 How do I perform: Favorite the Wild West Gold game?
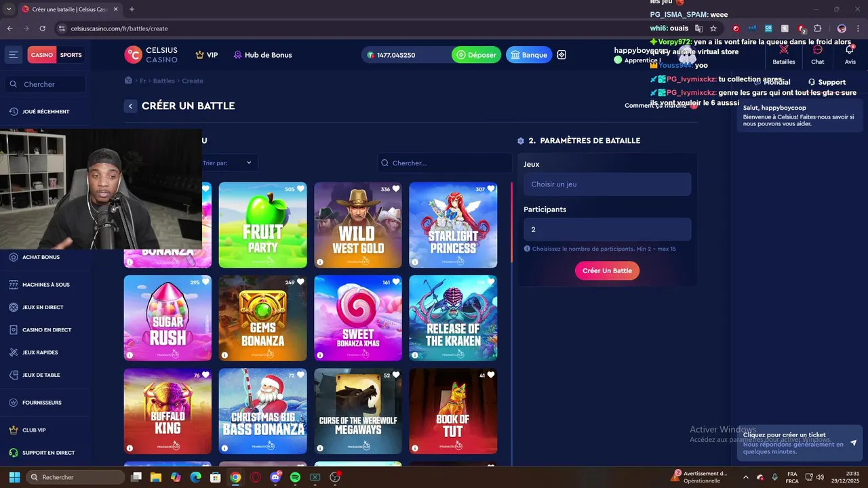coord(396,189)
